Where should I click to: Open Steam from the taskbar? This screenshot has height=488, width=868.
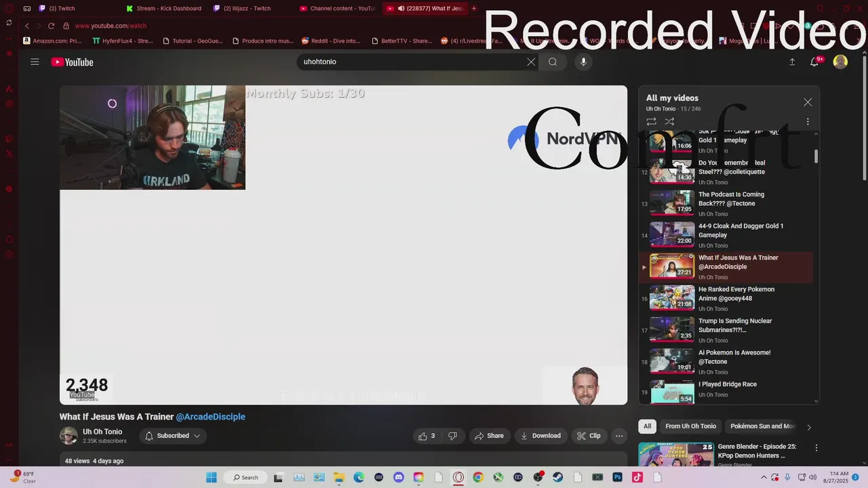(558, 477)
